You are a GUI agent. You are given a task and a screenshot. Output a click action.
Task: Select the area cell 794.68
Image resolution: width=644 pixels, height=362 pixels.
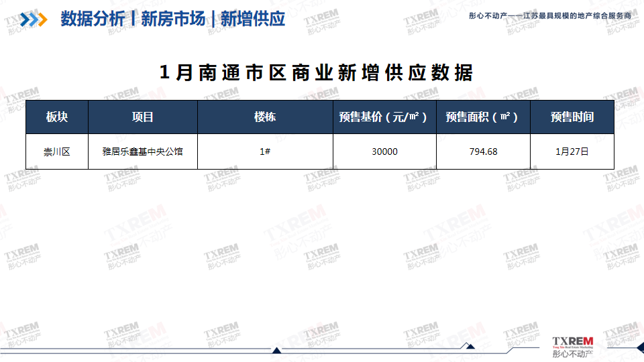[484, 152]
